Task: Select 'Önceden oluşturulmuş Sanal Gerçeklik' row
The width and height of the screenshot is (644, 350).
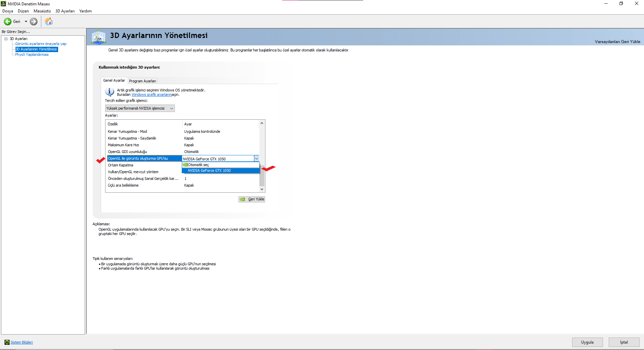Action: 182,179
